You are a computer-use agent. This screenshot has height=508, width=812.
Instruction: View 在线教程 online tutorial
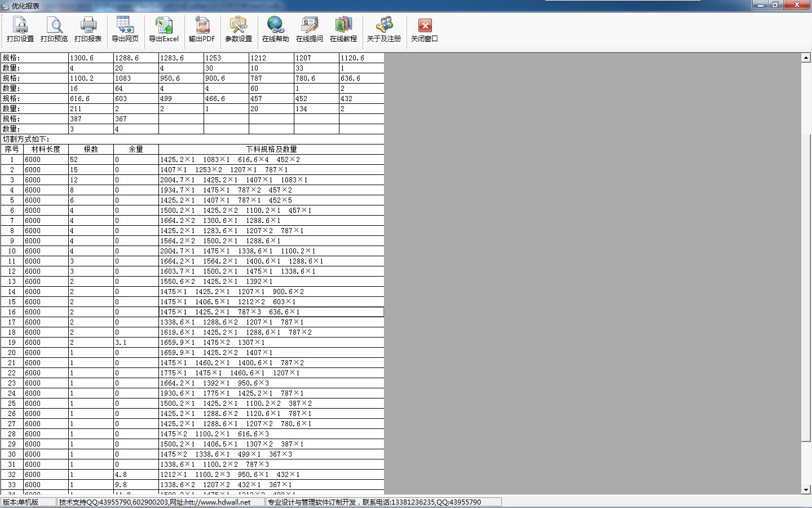point(343,29)
